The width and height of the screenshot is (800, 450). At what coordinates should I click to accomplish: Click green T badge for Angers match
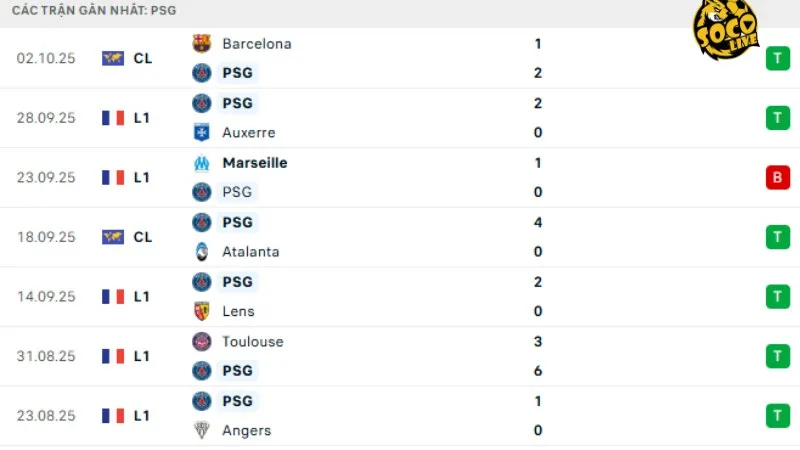point(777,416)
